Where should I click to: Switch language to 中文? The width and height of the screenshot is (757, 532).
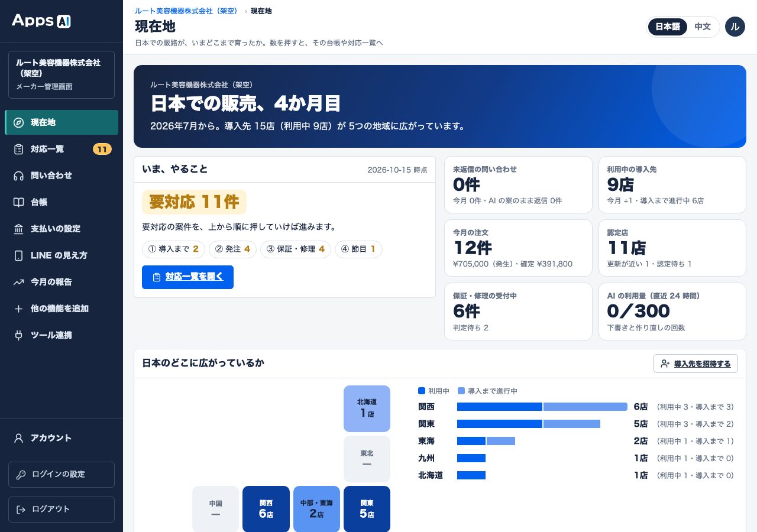pyautogui.click(x=703, y=27)
